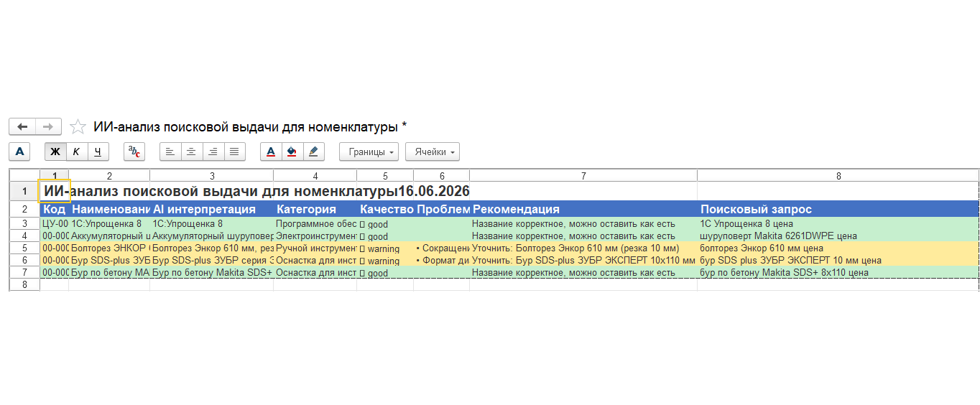Click 'Ручной инструмен' category cell
Screen dimensions: 980x405
(315, 248)
